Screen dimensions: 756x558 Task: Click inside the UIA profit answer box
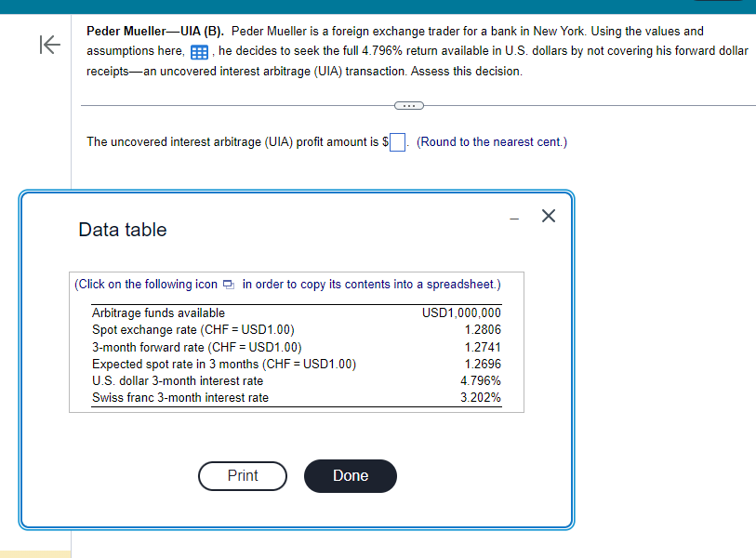click(x=396, y=141)
